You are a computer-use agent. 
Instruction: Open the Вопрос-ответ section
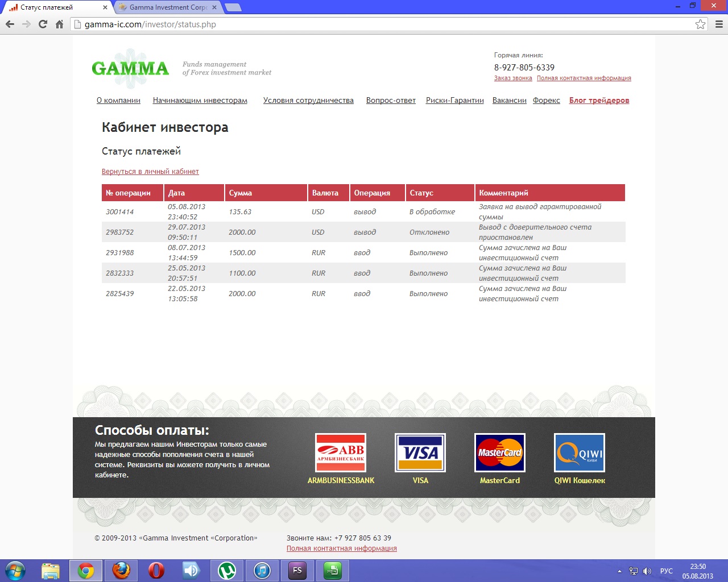[391, 101]
